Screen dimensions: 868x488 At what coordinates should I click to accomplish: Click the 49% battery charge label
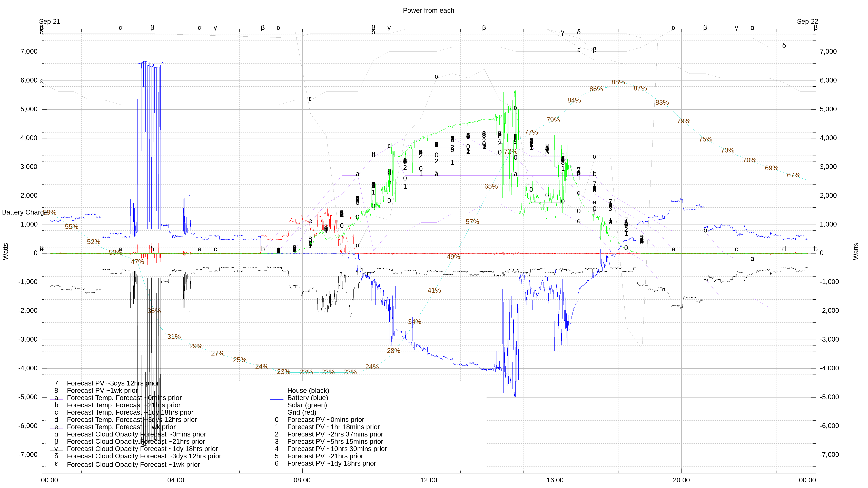[x=453, y=257]
